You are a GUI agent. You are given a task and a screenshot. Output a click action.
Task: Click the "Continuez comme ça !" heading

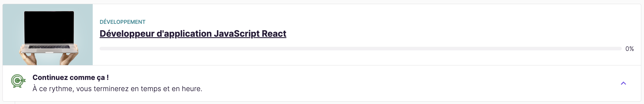coord(70,77)
